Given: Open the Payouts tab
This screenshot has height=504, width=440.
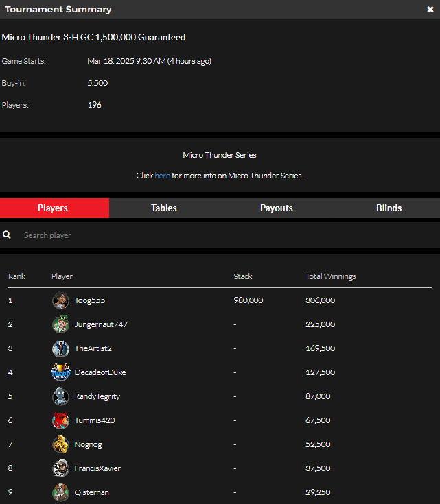Looking at the screenshot, I should click(276, 208).
